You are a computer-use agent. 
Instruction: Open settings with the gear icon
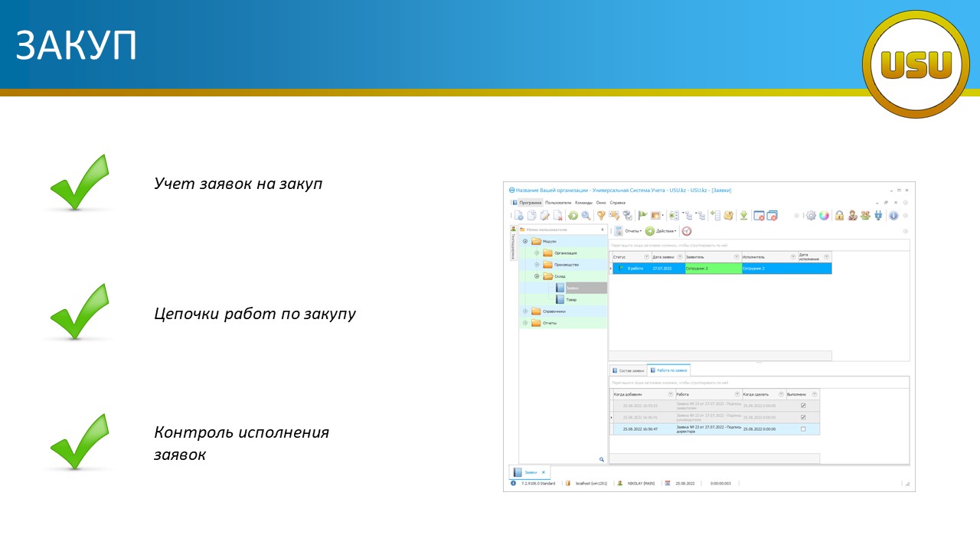811,216
